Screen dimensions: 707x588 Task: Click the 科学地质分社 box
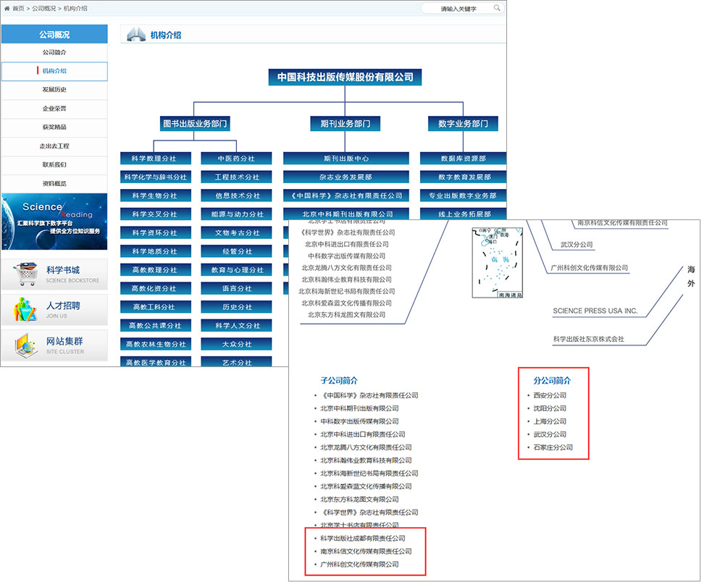(156, 251)
